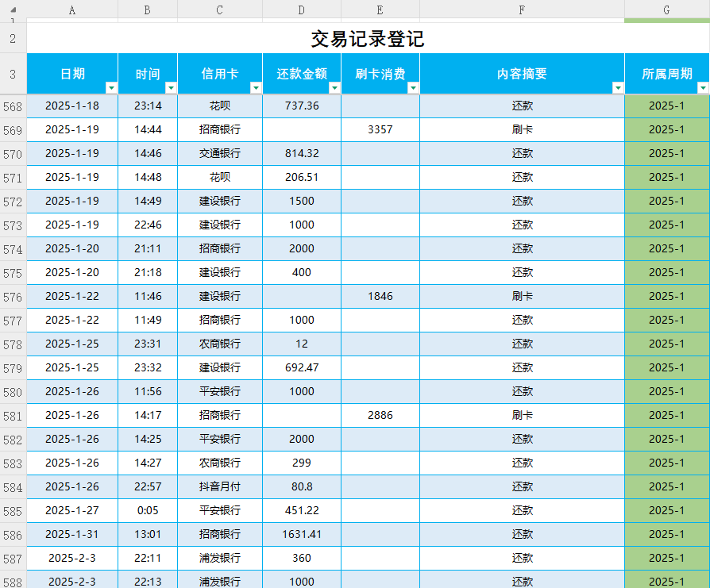
Task: Select 2025-1 period cell in row 574
Action: (667, 249)
